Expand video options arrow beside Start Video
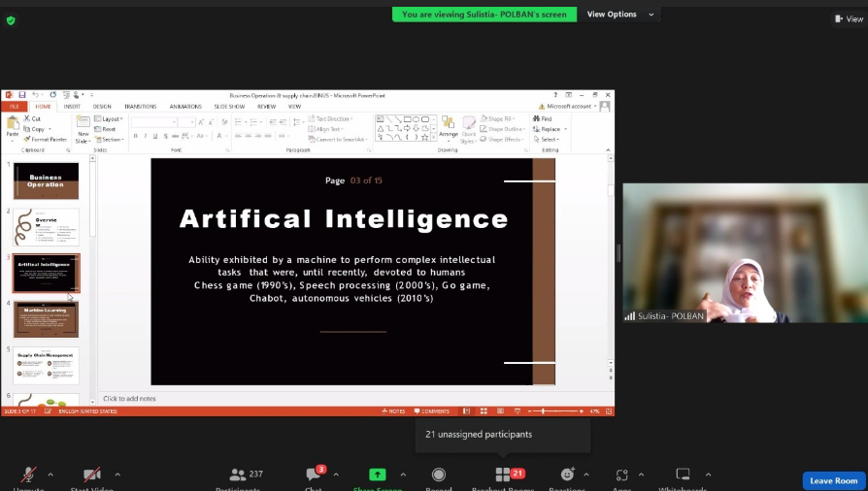 [117, 475]
